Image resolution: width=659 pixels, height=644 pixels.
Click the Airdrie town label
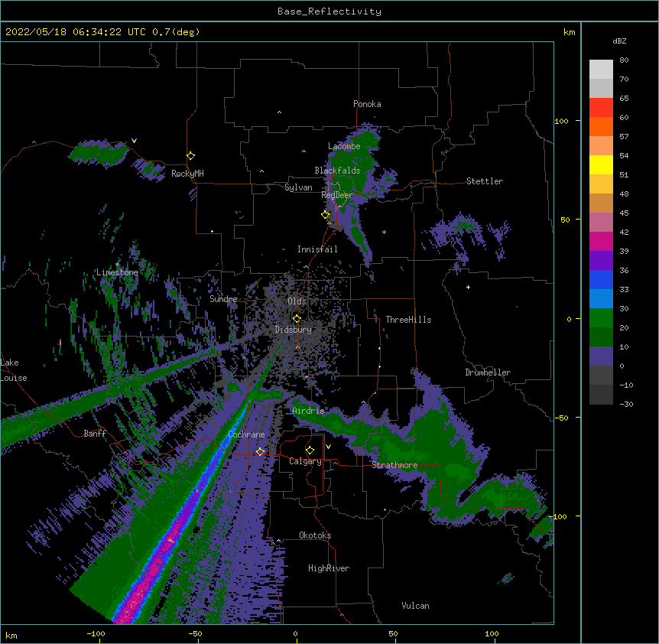pos(309,411)
